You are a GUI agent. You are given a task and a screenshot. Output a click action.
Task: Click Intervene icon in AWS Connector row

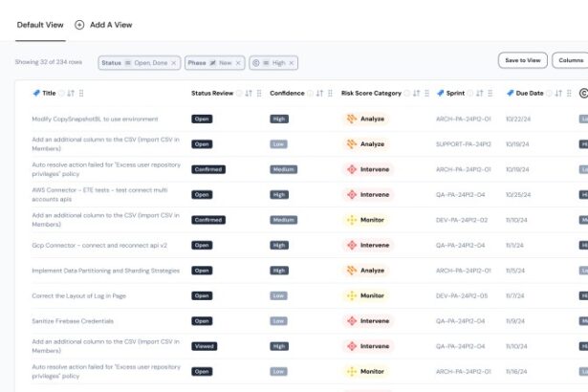click(x=352, y=195)
